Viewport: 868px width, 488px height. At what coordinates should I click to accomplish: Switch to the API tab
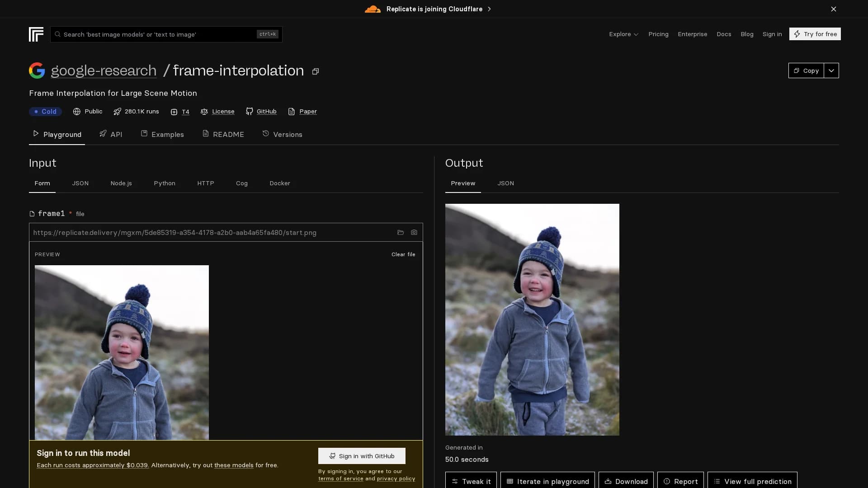click(x=111, y=134)
